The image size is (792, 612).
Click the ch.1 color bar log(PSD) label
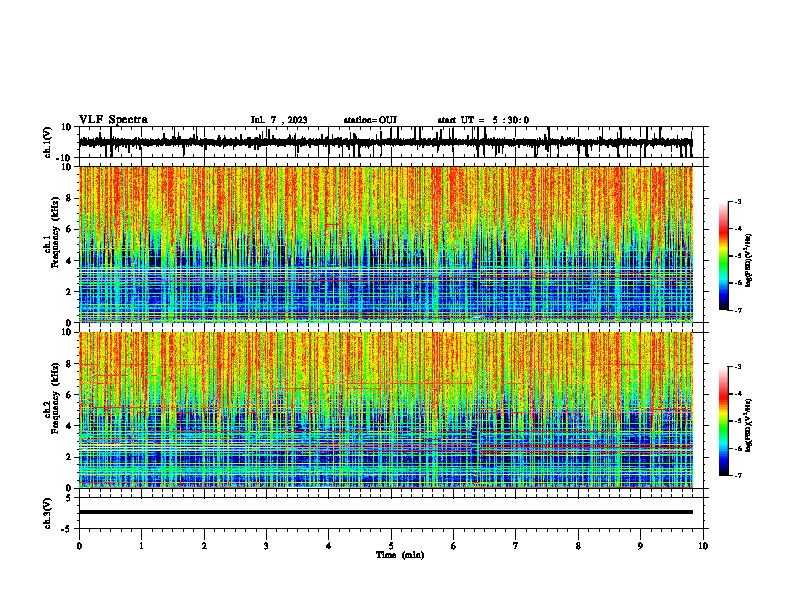pyautogui.click(x=749, y=260)
